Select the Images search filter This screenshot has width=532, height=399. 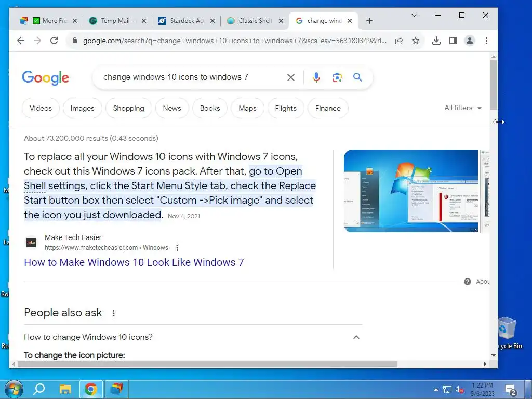point(83,108)
